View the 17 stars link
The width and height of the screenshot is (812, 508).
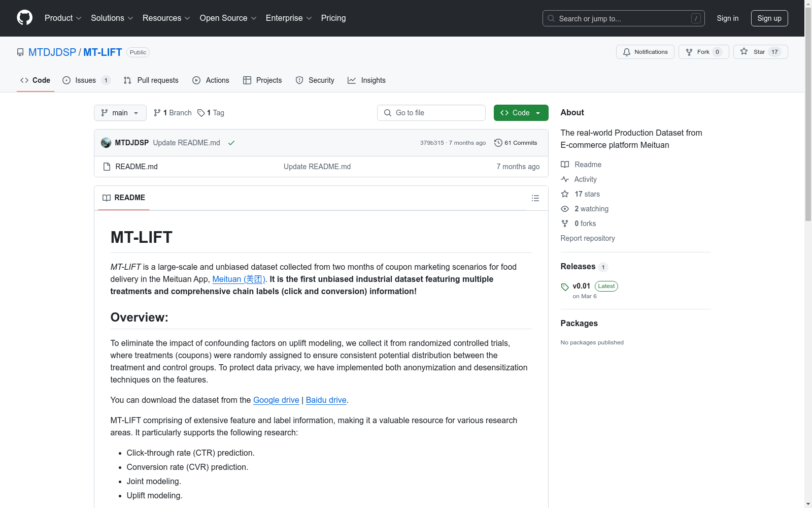[581, 194]
